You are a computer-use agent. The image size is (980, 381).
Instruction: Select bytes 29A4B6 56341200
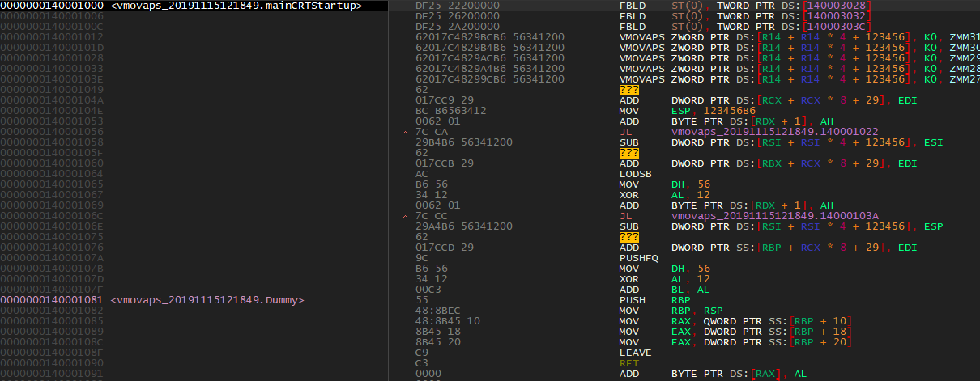pyautogui.click(x=463, y=226)
